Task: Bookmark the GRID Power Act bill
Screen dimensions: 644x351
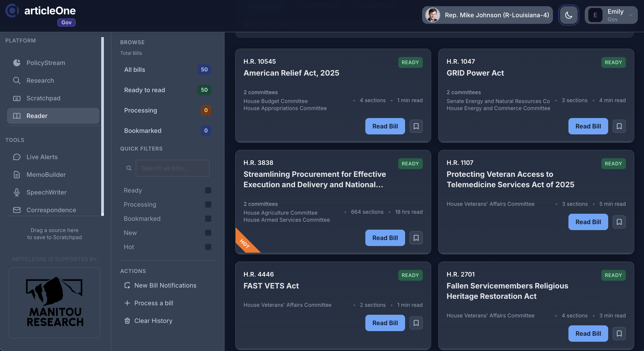Action: [x=619, y=126]
